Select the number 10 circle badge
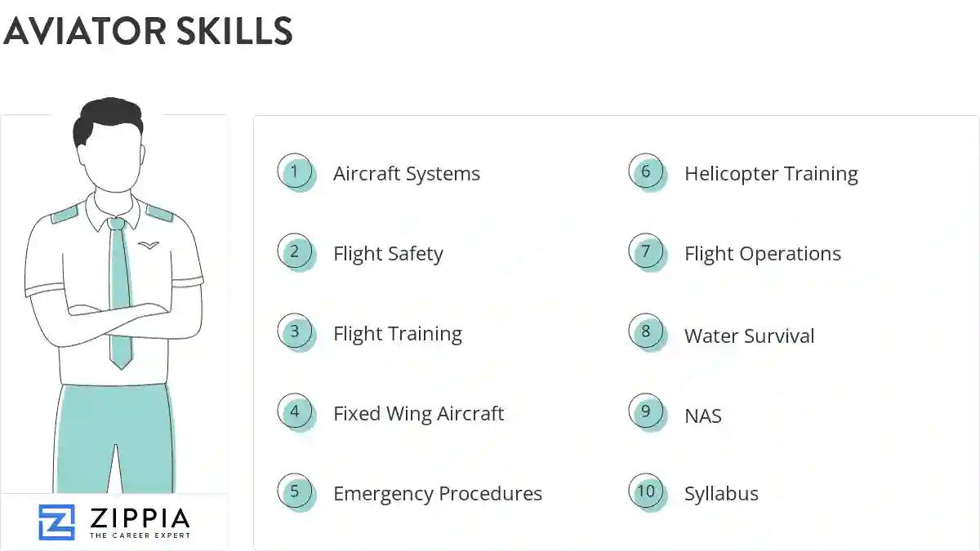 pos(647,492)
